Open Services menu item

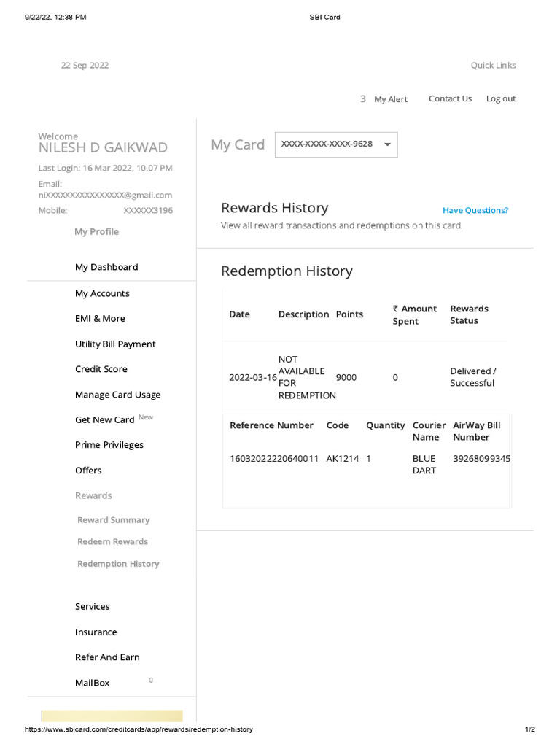93,606
